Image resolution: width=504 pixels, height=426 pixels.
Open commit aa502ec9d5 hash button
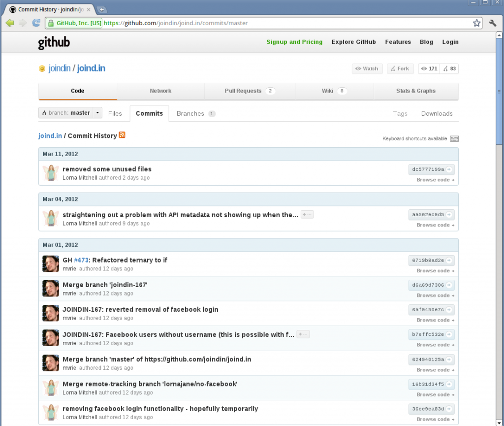pyautogui.click(x=431, y=214)
